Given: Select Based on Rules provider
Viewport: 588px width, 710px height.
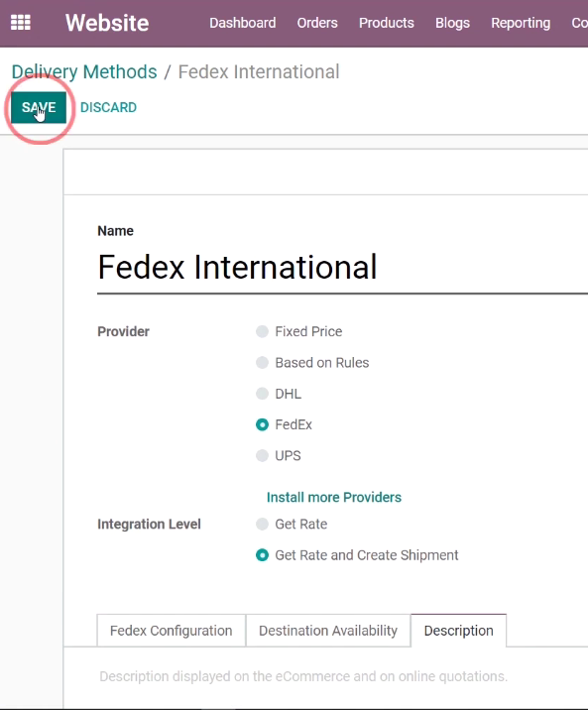Looking at the screenshot, I should (x=262, y=363).
